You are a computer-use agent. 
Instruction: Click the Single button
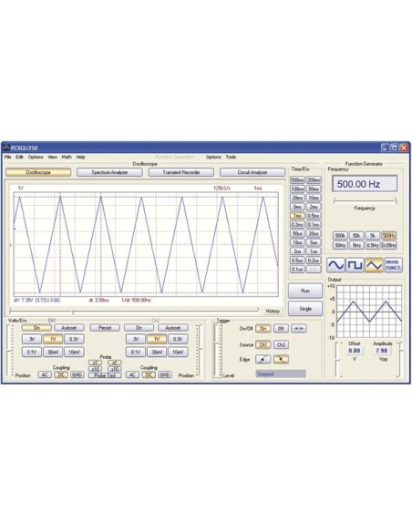(305, 309)
